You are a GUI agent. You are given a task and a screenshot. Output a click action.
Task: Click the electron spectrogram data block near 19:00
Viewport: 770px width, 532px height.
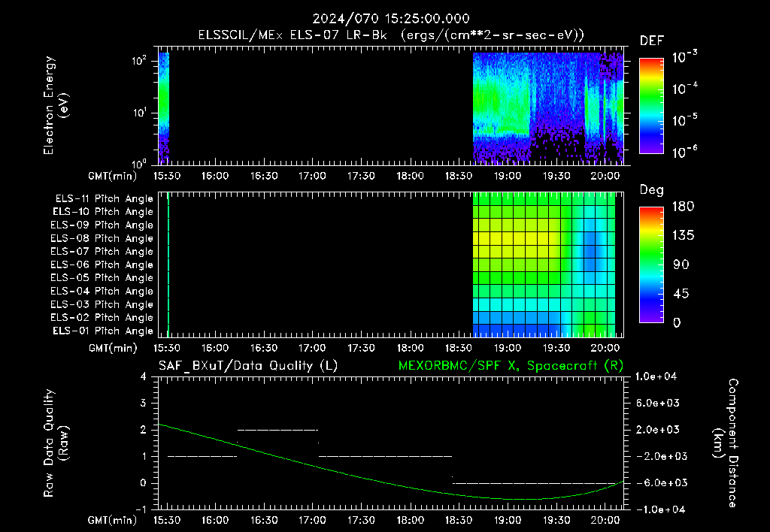[501, 108]
